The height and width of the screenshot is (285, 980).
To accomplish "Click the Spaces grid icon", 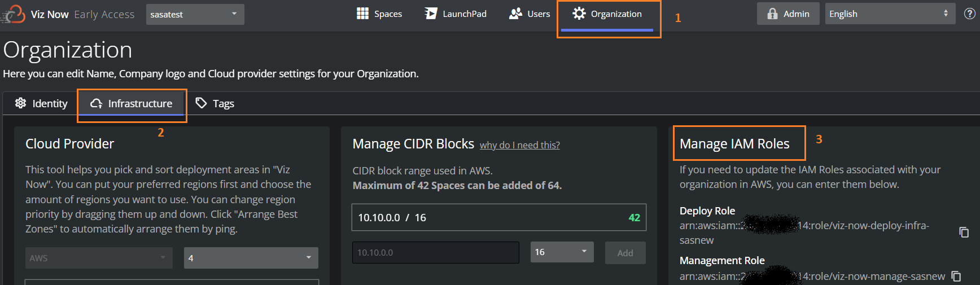I will point(362,14).
